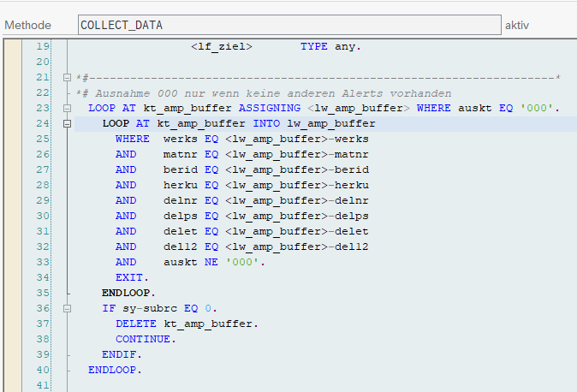Viewport: 577px width, 392px height.
Task: Click the 'aktiv' status text
Action: point(517,25)
